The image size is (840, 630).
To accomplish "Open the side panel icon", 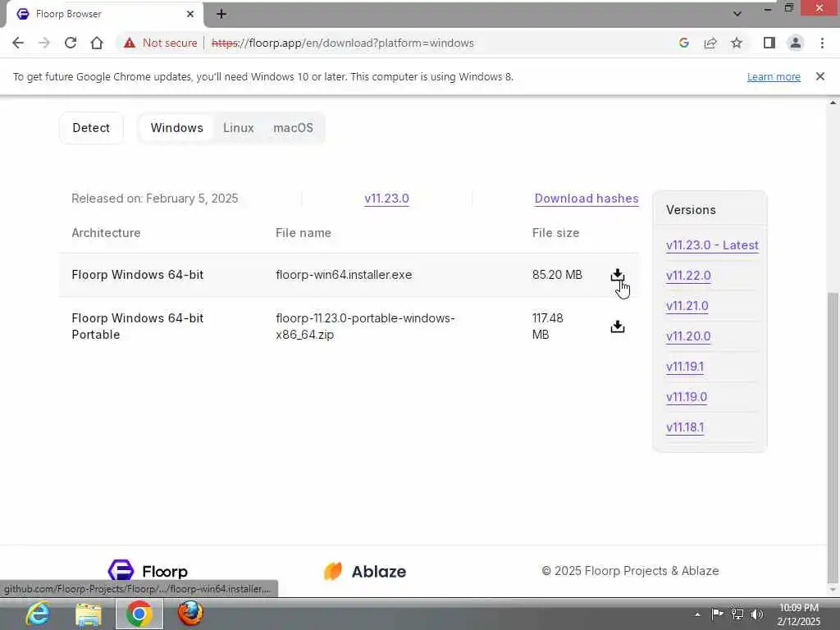I will pos(769,43).
